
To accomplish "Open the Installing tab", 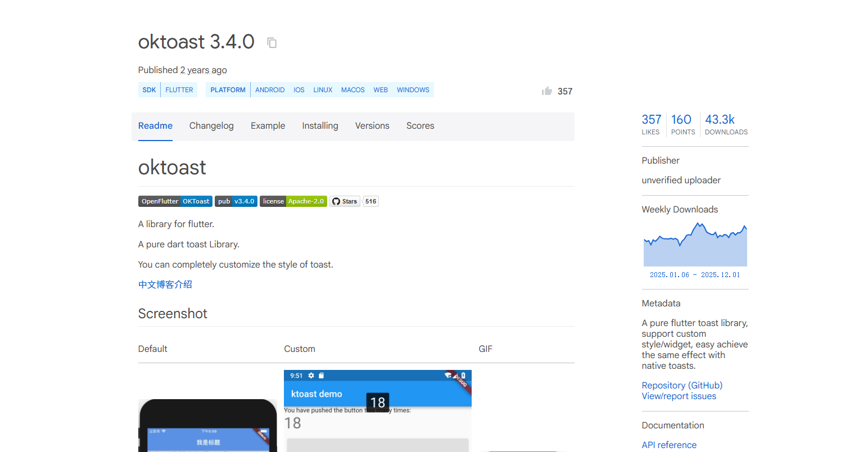I will 320,126.
